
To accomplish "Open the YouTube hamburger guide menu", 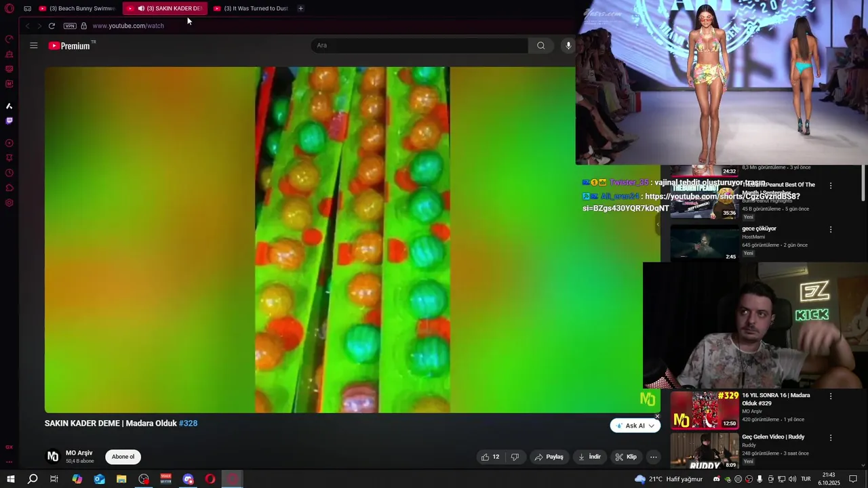I will (x=33, y=45).
